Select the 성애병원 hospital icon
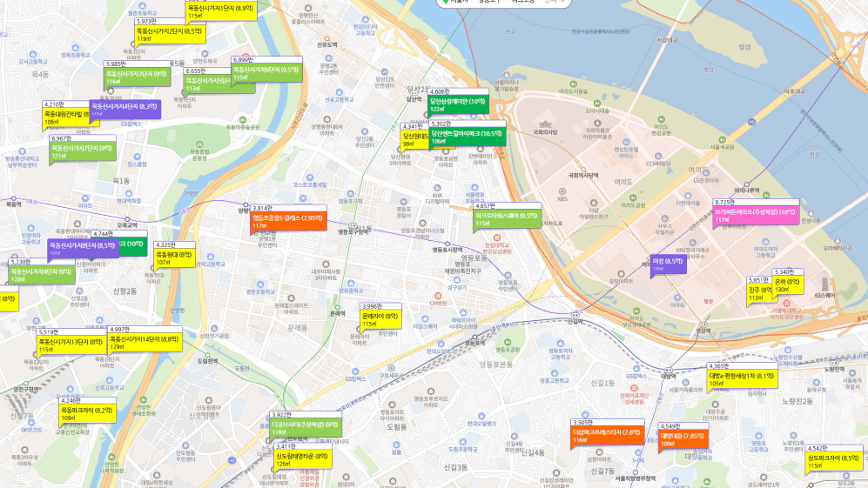This screenshot has width=868, height=488. click(x=634, y=389)
